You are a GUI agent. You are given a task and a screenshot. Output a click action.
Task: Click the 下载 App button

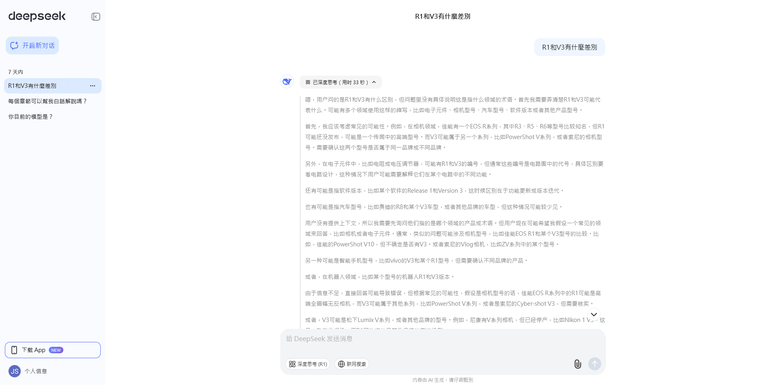click(x=53, y=350)
